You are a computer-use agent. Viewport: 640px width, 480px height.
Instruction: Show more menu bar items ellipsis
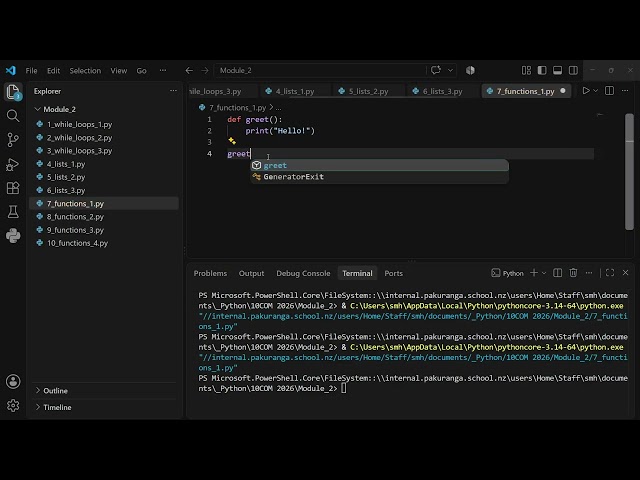point(163,71)
